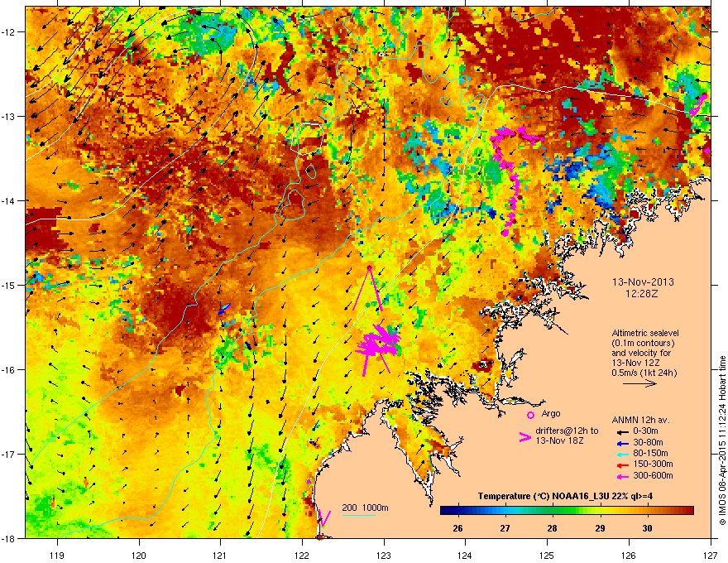Click the '(0.1m contours)' text
This screenshot has width=728, height=563.
[x=643, y=344]
